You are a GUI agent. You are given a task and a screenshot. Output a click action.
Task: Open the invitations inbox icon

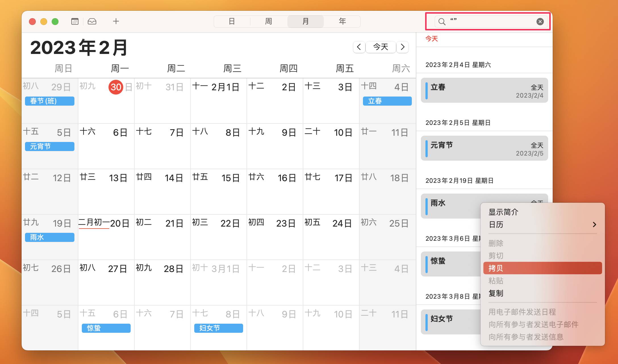pos(92,21)
